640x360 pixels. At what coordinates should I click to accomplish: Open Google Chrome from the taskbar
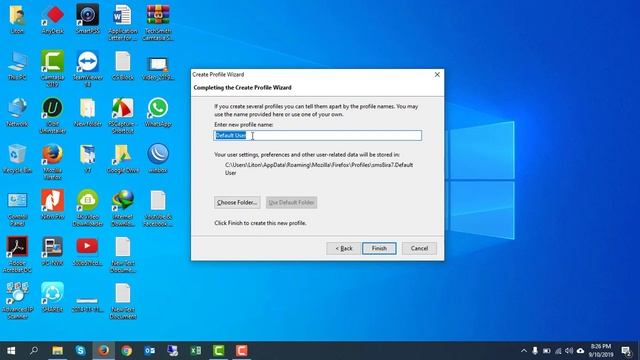coord(127,351)
